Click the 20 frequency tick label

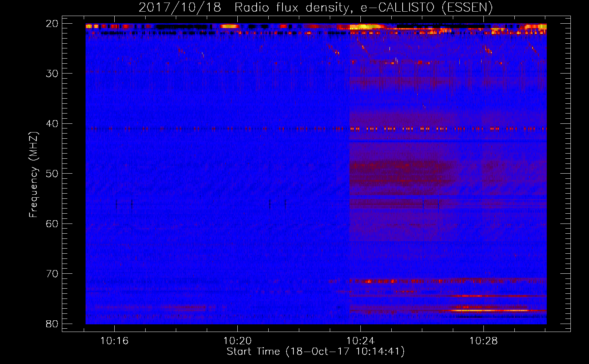tap(52, 24)
